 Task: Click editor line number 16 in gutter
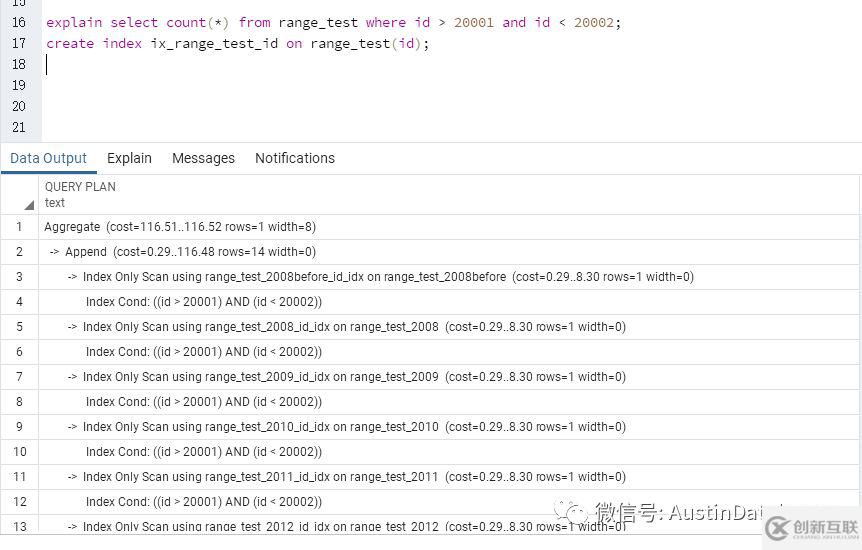point(19,23)
